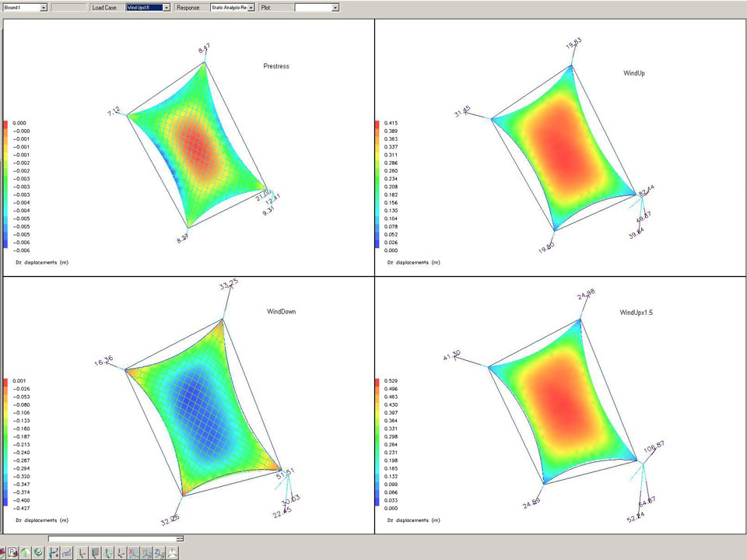
Task: Click the horizontal scrollbar below the viewports
Action: pyautogui.click(x=115, y=538)
